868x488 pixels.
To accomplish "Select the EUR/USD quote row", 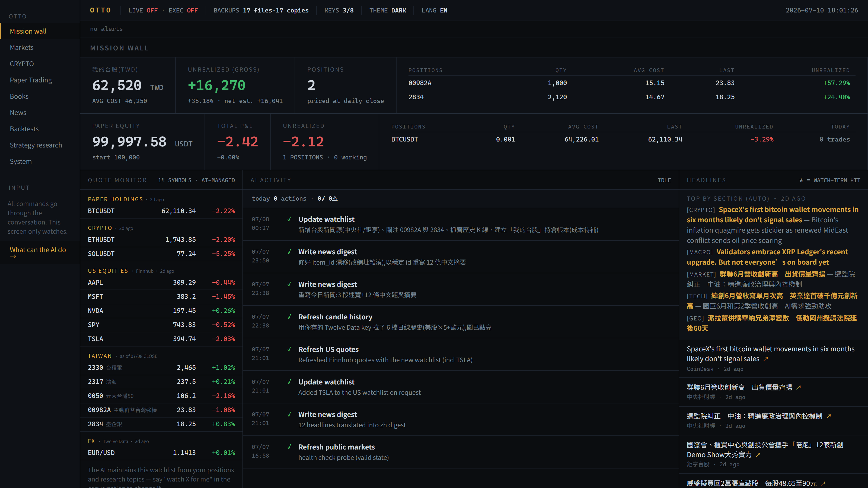I will [161, 453].
